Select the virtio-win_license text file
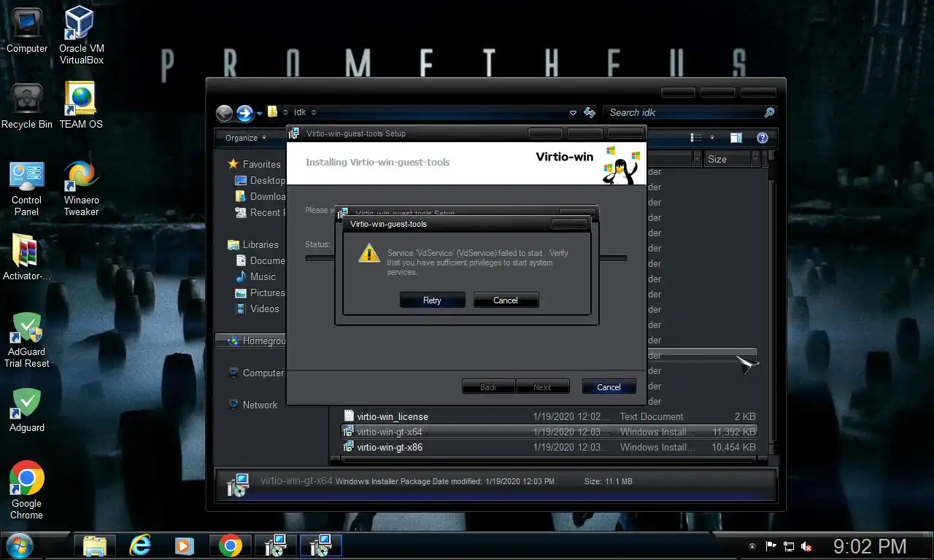Screen dimensions: 934x560 coord(549,416)
